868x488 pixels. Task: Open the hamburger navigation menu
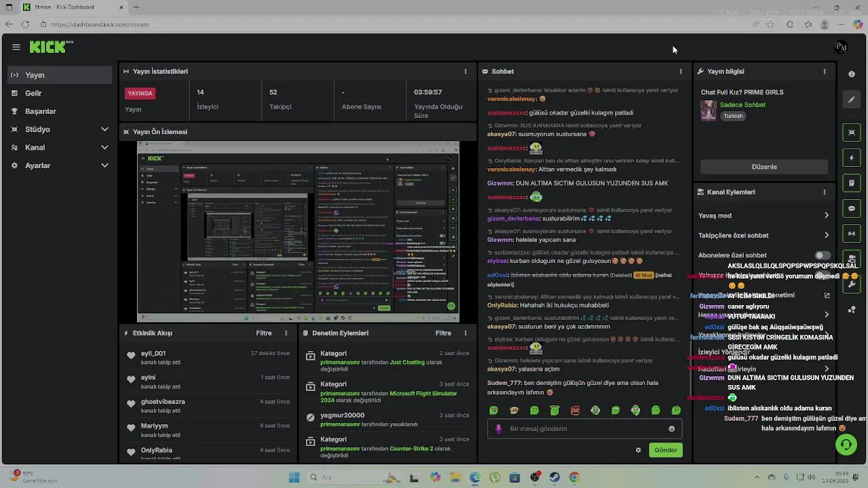pos(16,47)
